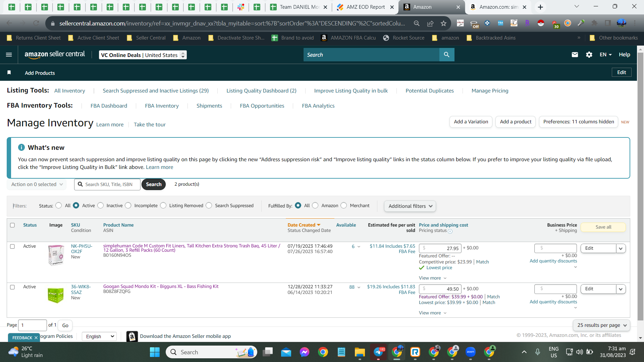Switch to the Amazon.com simplehuman tab
This screenshot has width=644, height=362.
tap(498, 7)
